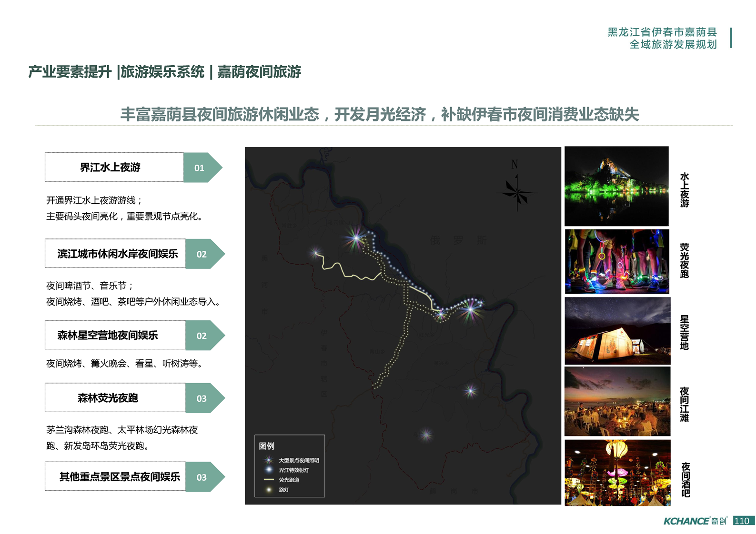Image resolution: width=756 pixels, height=534 pixels.
Task: Click the 03 badge beside 其他重点景区景点夜间娱乐
Action: coord(205,477)
